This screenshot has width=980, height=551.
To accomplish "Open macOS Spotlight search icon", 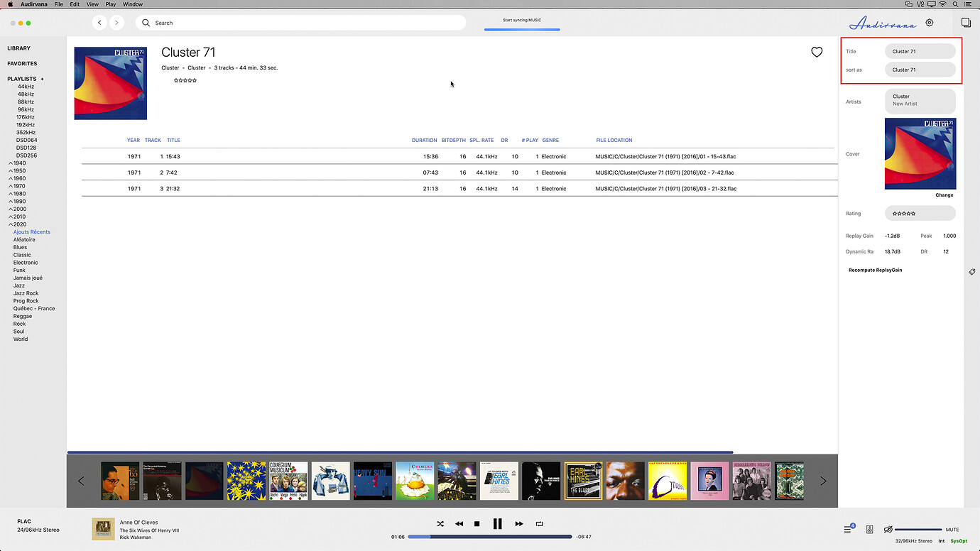I will click(954, 4).
